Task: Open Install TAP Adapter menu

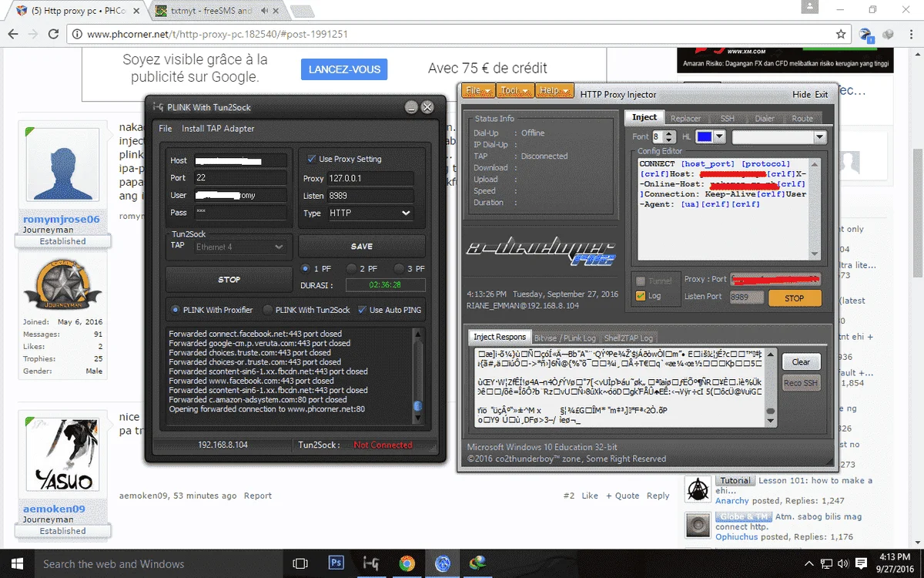Action: pos(218,129)
